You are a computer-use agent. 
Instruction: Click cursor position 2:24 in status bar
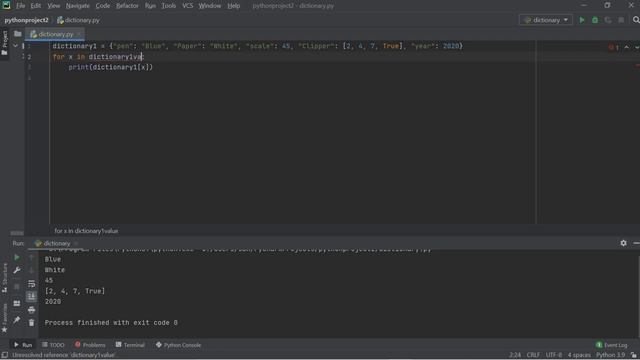tap(515, 355)
